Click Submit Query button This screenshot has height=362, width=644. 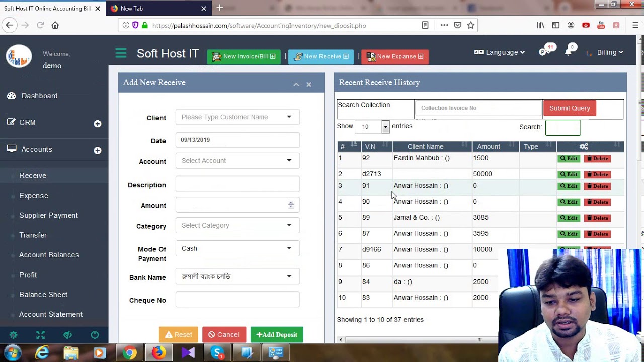pyautogui.click(x=570, y=108)
